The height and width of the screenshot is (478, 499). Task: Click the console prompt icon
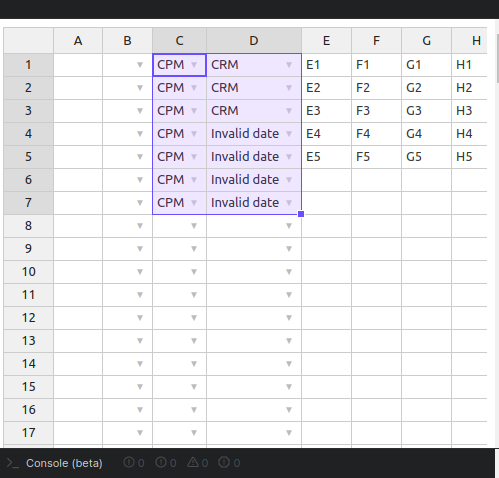[x=13, y=463]
